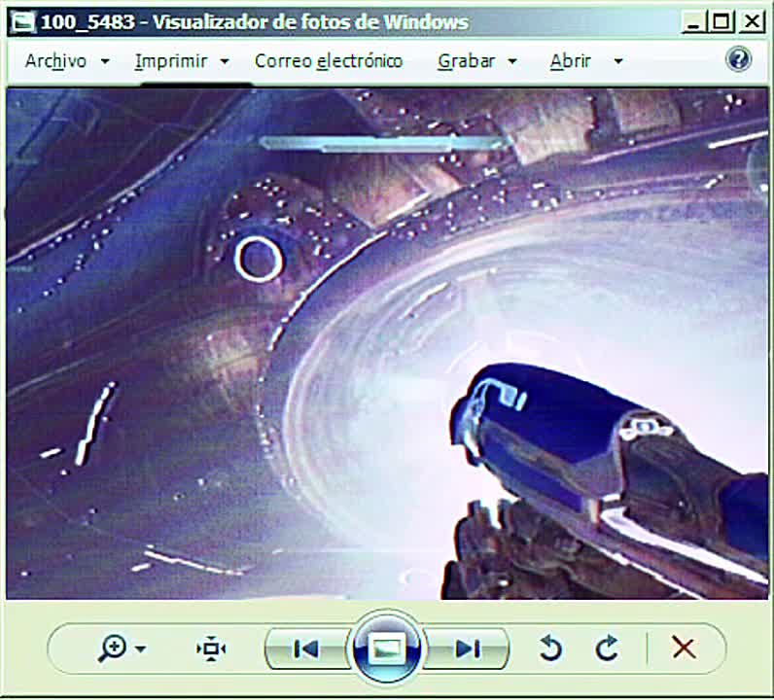Click the magnifier zoom icon
The width and height of the screenshot is (774, 700).
pos(112,648)
